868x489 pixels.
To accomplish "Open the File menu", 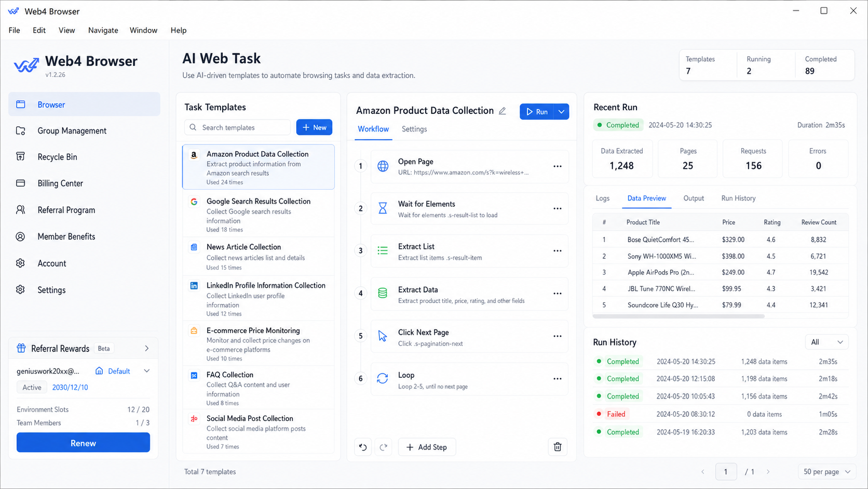I will [x=15, y=30].
